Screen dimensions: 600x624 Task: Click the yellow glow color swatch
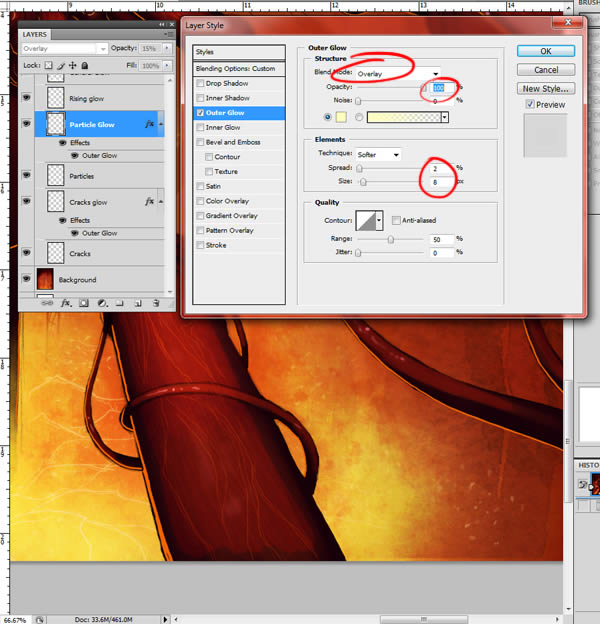pos(341,117)
